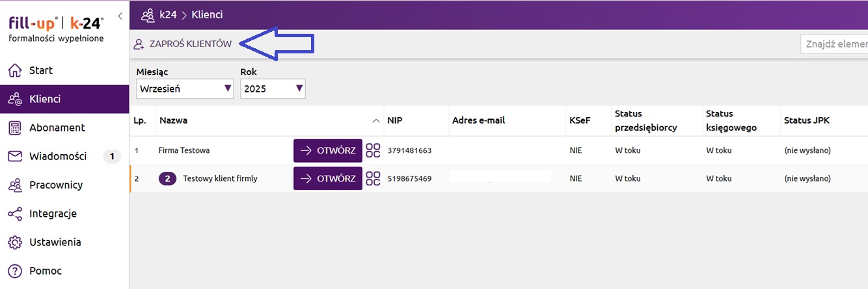Click the Pomoc question mark icon
Screen dimensions: 868x289
coord(14,271)
